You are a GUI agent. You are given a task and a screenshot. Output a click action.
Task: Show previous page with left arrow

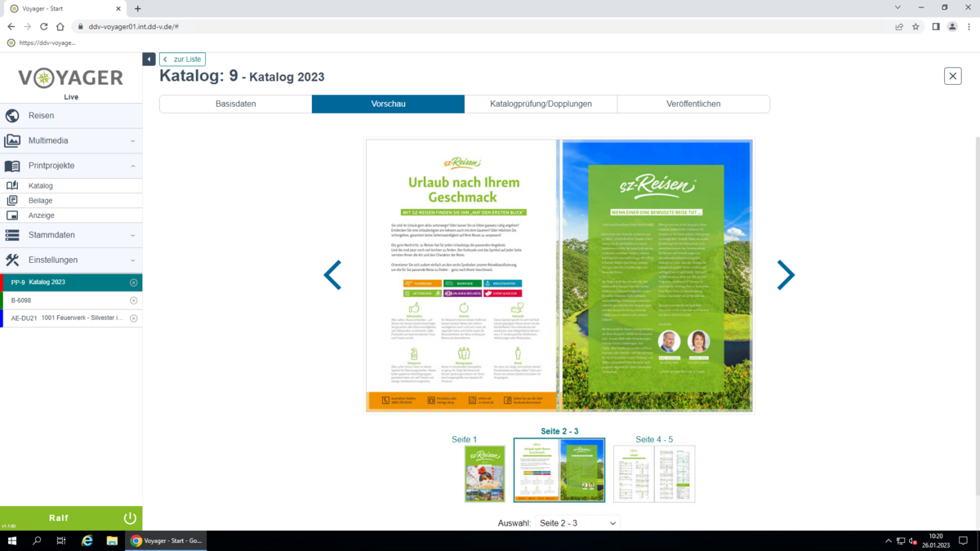[332, 275]
